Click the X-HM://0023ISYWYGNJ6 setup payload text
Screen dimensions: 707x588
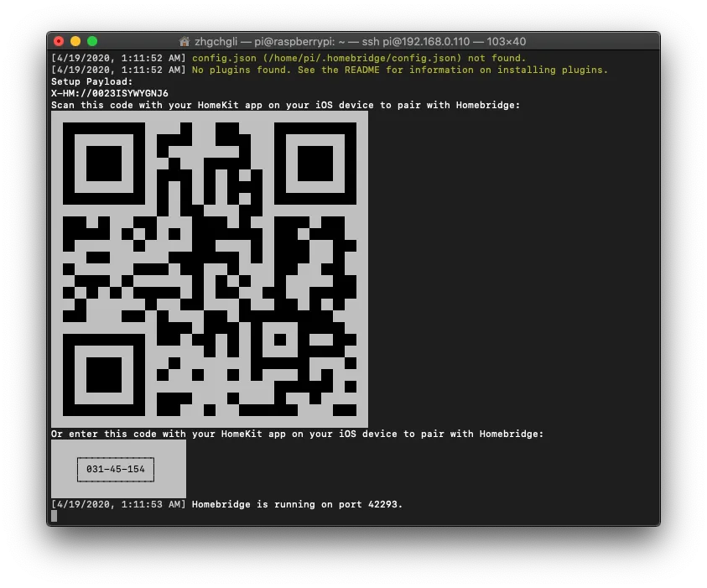point(110,93)
